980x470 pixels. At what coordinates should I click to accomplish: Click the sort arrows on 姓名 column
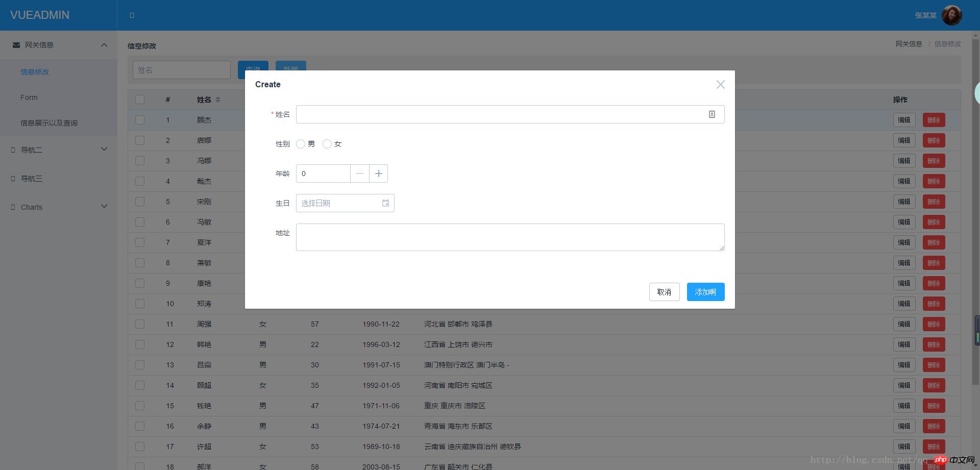click(x=218, y=100)
